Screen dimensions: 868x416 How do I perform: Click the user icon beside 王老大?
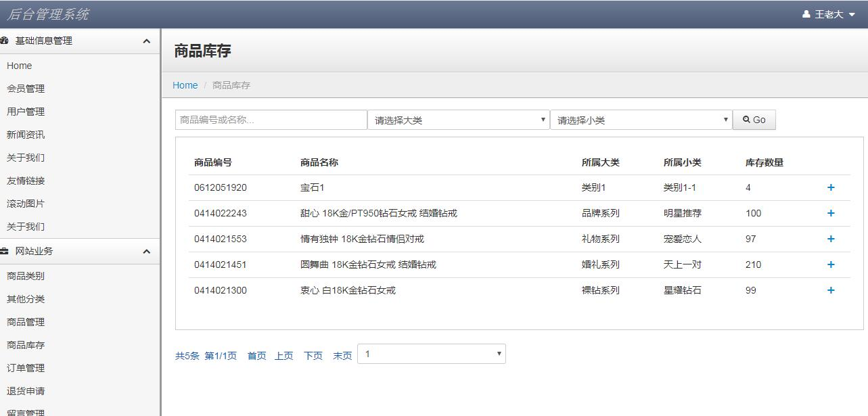coord(806,14)
